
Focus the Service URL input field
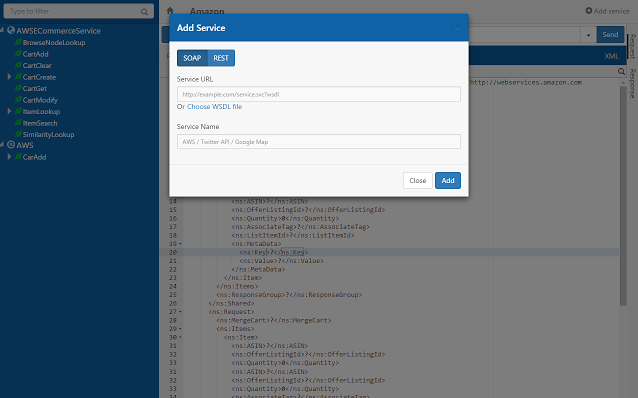click(319, 94)
